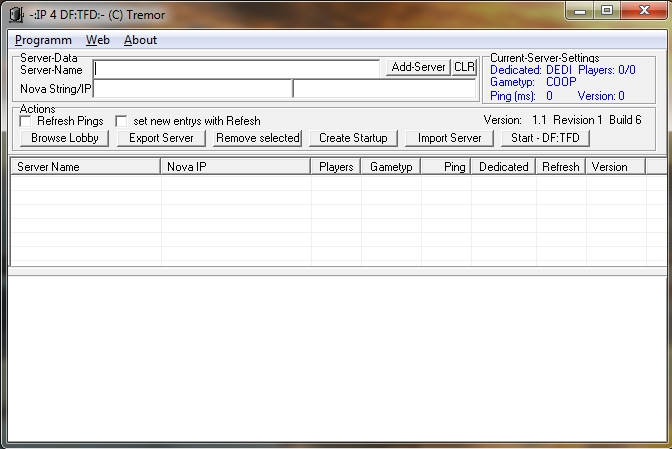
Task: Sort list by Ping column header
Action: pyautogui.click(x=446, y=167)
